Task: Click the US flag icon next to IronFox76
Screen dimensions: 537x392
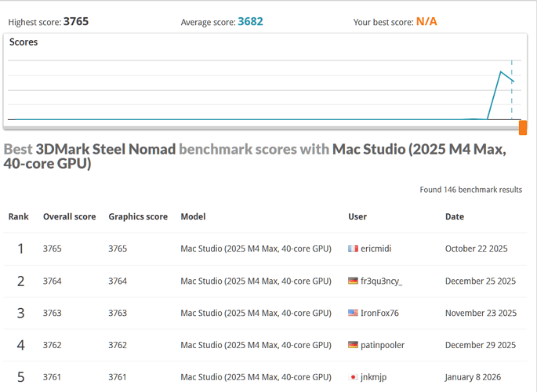Action: tap(353, 313)
